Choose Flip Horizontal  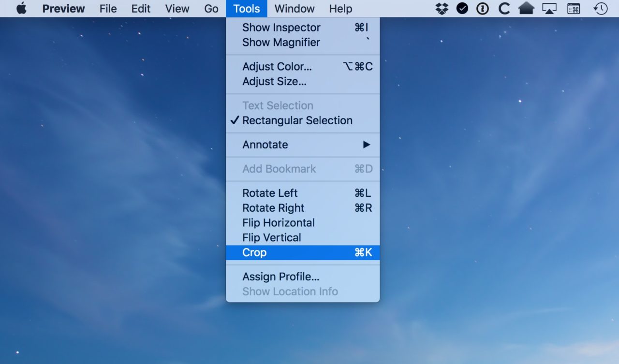click(303, 223)
